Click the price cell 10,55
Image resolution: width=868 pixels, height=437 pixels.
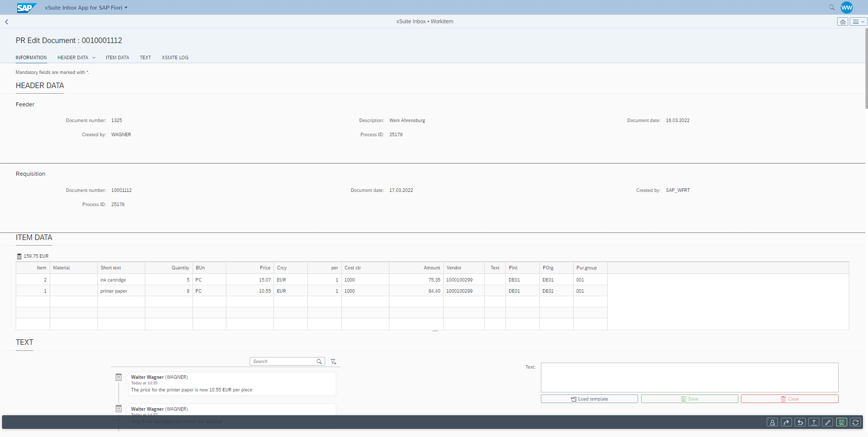(x=250, y=291)
